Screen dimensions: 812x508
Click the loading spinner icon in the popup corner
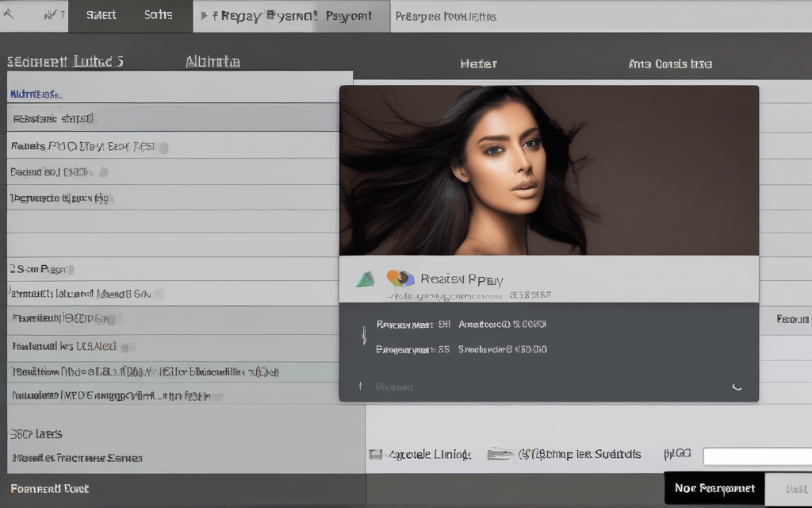pos(737,387)
